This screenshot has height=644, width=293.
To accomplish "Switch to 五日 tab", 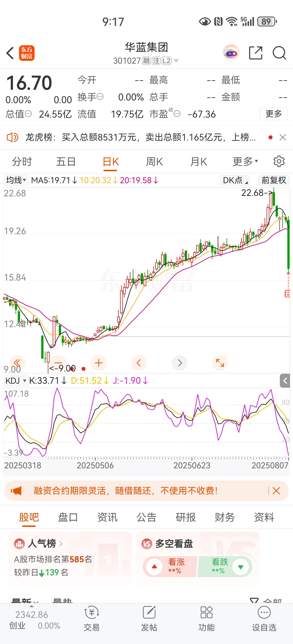I will 66,161.
